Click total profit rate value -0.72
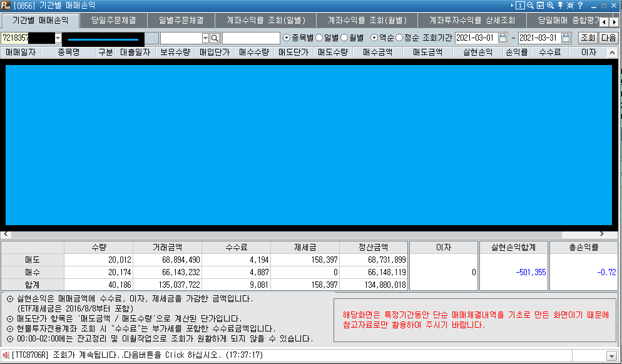The image size is (622, 364). [x=606, y=273]
